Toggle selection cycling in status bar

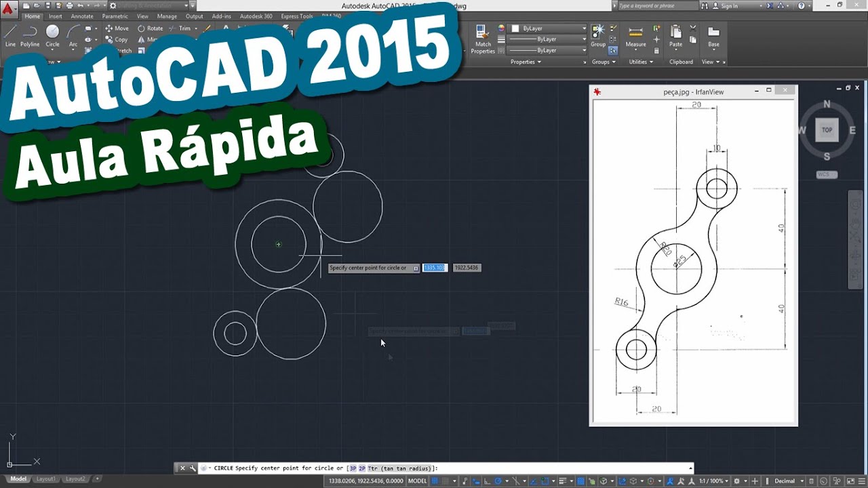tap(591, 481)
